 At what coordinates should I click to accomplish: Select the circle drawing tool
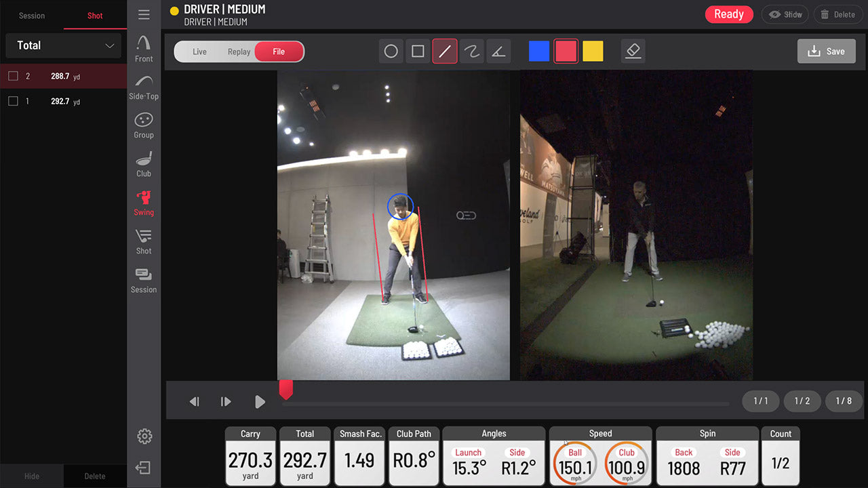pyautogui.click(x=391, y=52)
